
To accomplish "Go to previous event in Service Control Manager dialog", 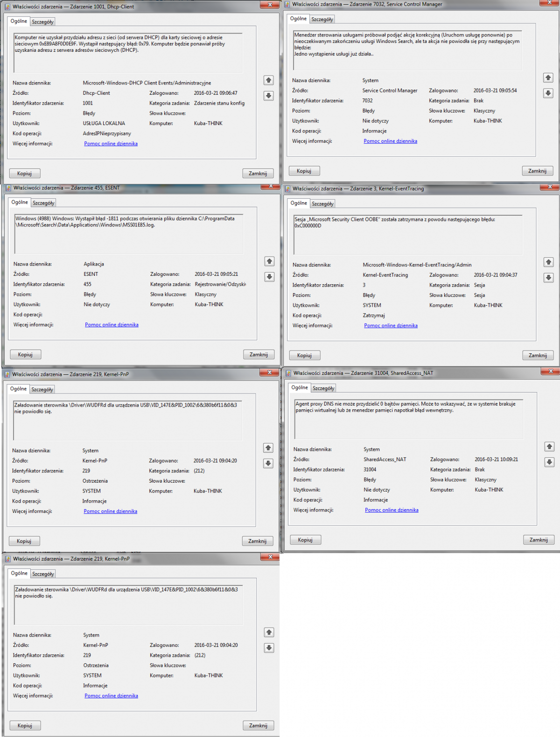I will 548,78.
